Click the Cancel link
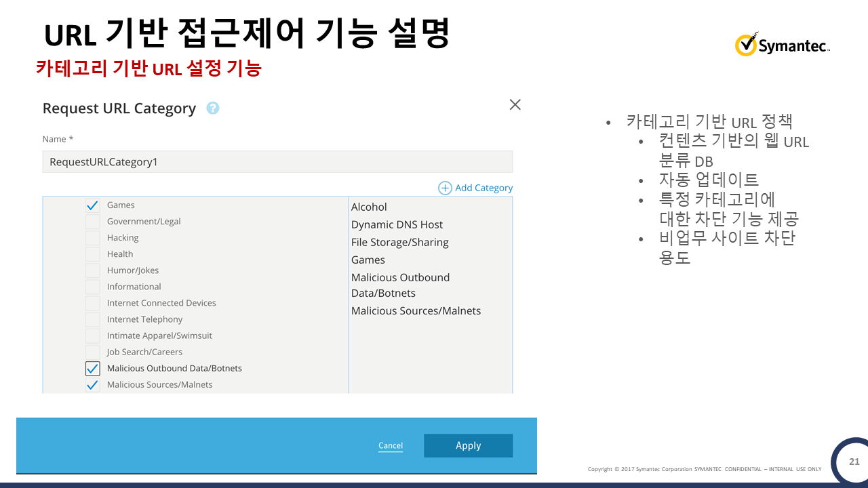 pyautogui.click(x=391, y=445)
